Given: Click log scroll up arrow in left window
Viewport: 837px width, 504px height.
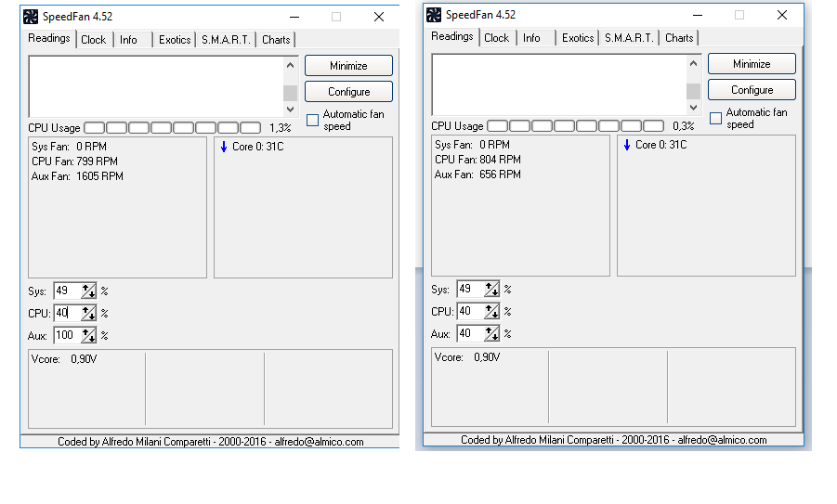Looking at the screenshot, I should [x=290, y=65].
